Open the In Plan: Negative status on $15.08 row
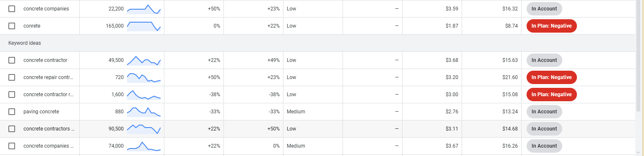This screenshot has height=156, width=644. click(x=552, y=95)
